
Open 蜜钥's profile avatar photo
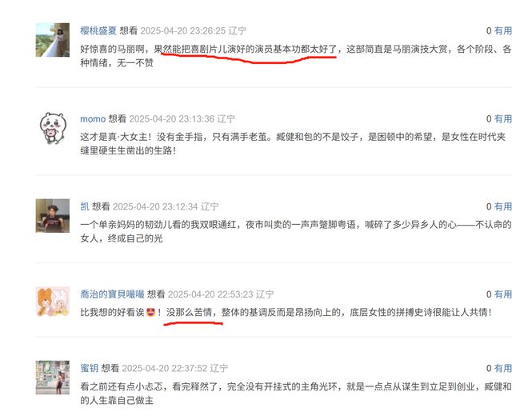[x=53, y=378]
